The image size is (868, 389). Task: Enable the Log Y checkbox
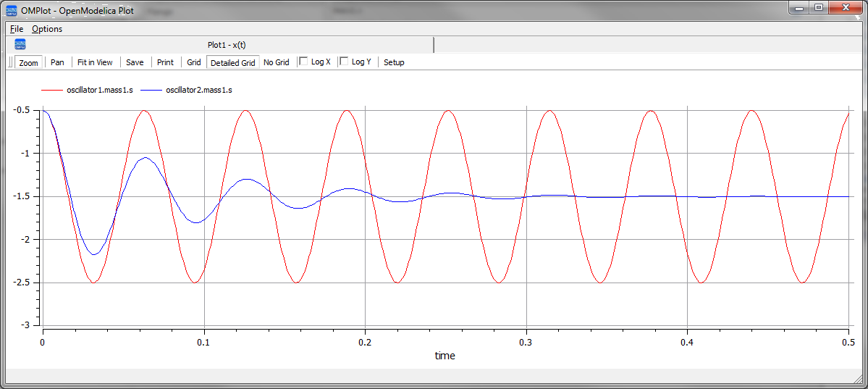coord(345,62)
